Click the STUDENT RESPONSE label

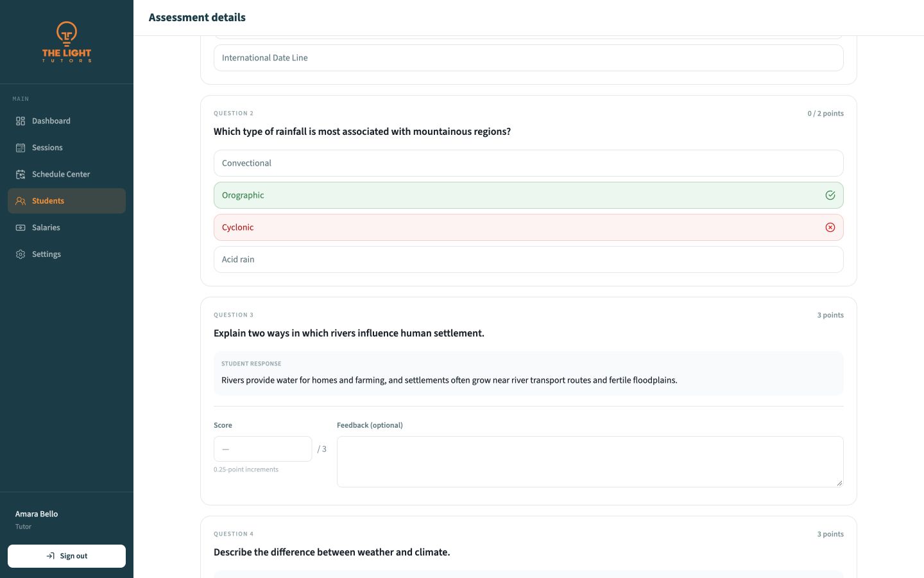(252, 363)
